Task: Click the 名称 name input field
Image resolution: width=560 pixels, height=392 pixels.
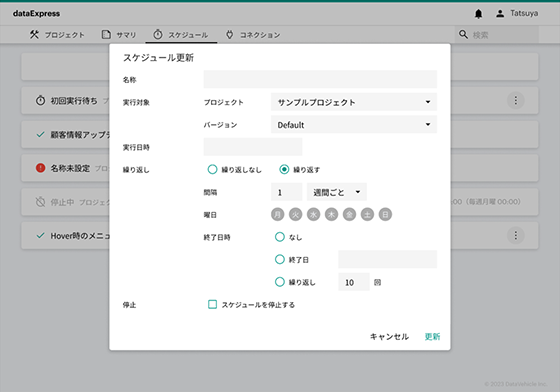Action: point(320,79)
